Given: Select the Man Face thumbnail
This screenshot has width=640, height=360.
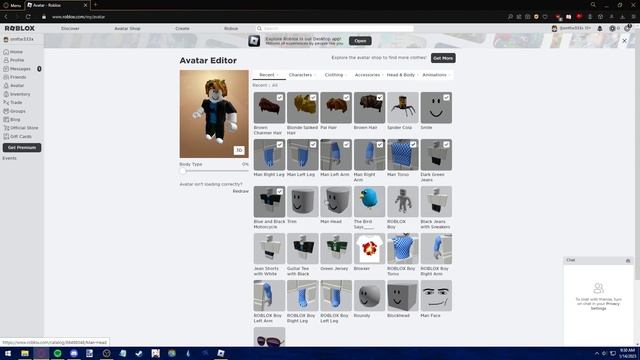Looking at the screenshot, I should (436, 296).
